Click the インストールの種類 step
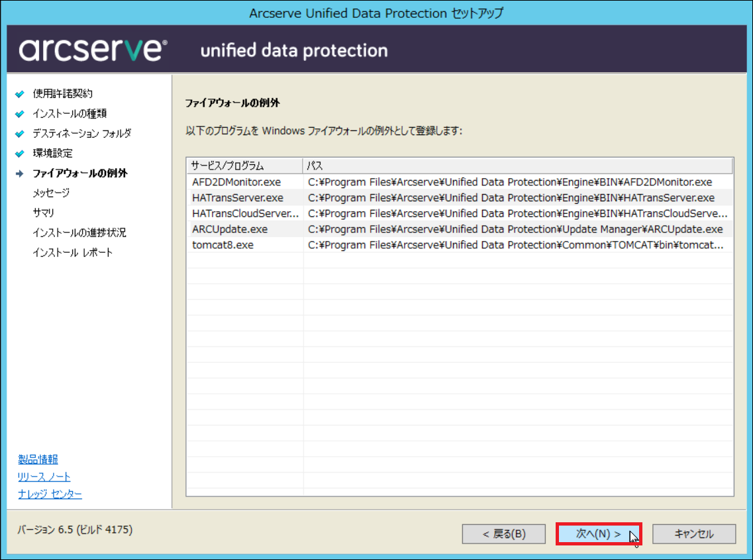 click(x=70, y=114)
